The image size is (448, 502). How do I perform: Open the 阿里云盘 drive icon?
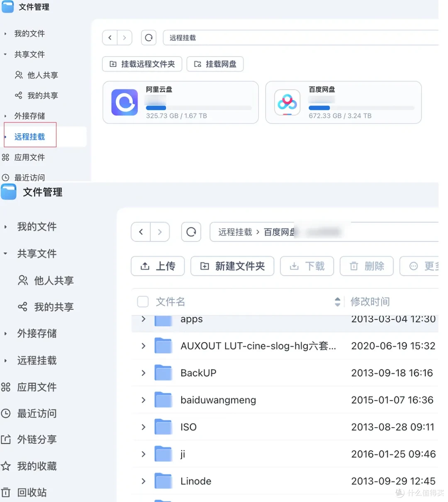[124, 102]
